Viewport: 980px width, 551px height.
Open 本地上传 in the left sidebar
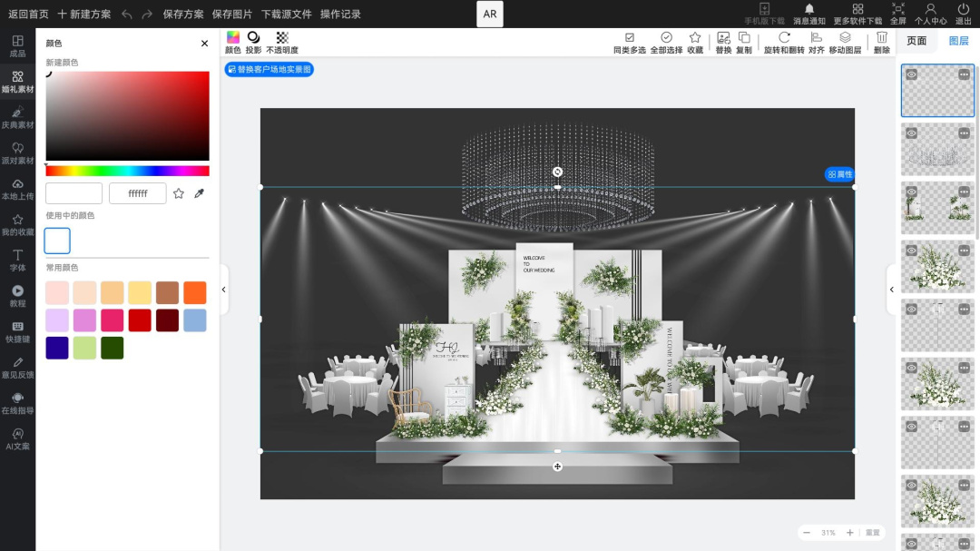click(x=17, y=189)
